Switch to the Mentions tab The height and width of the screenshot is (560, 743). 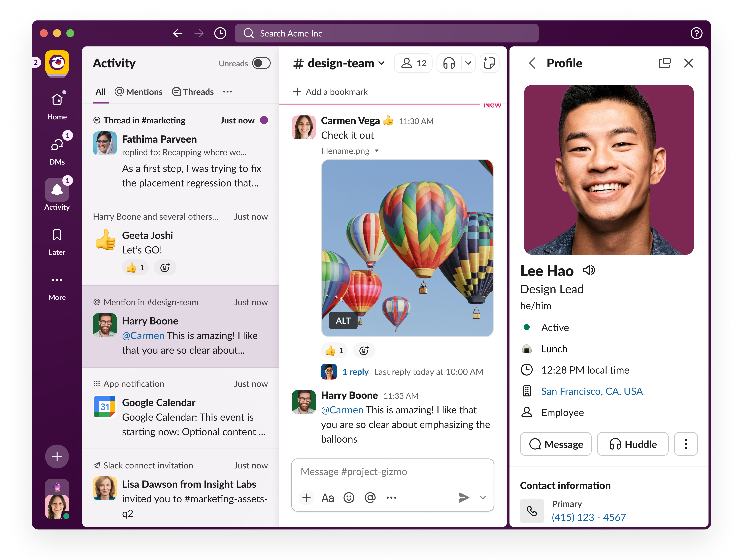tap(138, 92)
